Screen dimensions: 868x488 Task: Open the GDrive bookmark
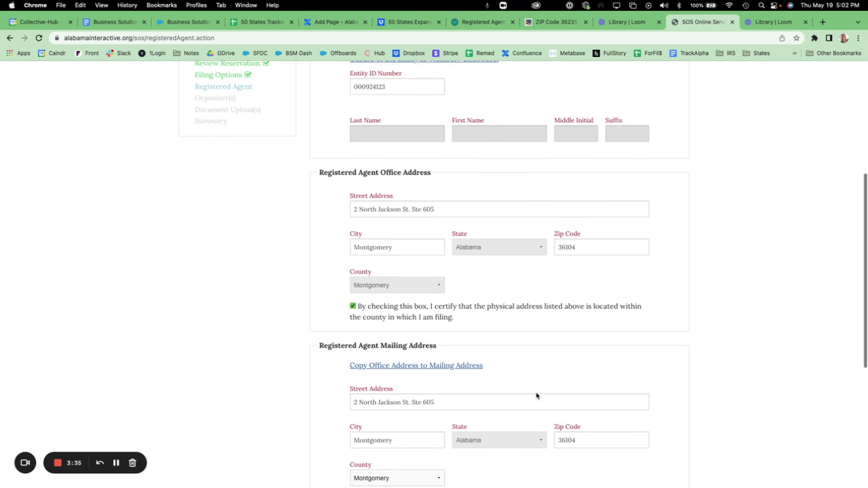click(x=220, y=53)
